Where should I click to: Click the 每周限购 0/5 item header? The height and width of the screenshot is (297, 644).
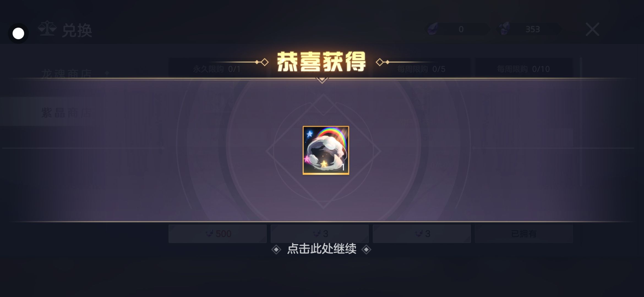pyautogui.click(x=421, y=69)
